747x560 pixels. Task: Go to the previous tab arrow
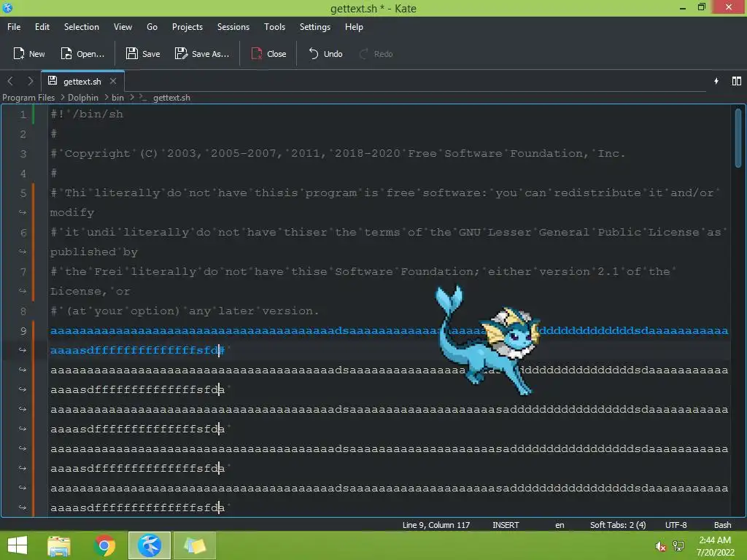pyautogui.click(x=10, y=82)
